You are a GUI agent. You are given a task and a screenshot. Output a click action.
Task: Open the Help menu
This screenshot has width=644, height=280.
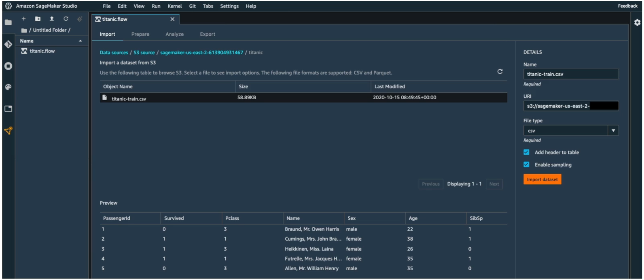coord(251,6)
